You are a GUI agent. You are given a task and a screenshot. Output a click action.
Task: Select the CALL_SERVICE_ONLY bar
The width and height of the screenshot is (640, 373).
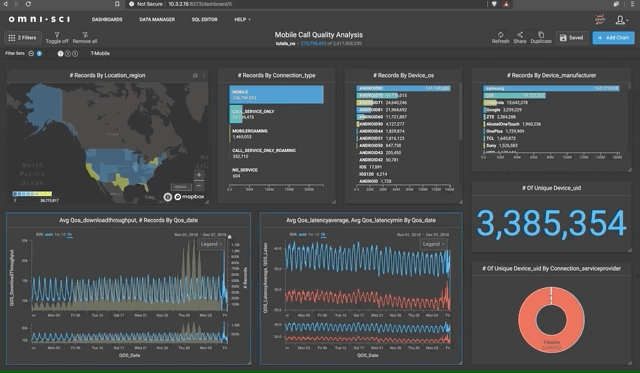point(236,114)
